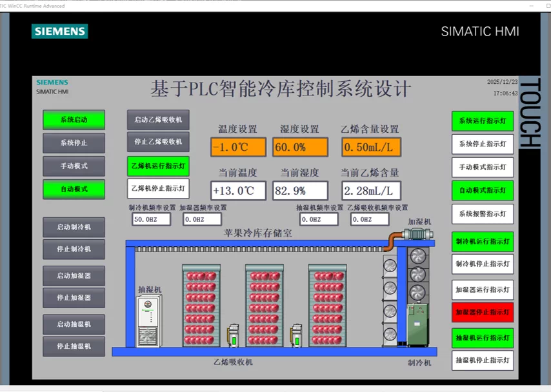Click the bottom evaporator fan in white column
This screenshot has width=551, height=392.
pyautogui.click(x=390, y=334)
